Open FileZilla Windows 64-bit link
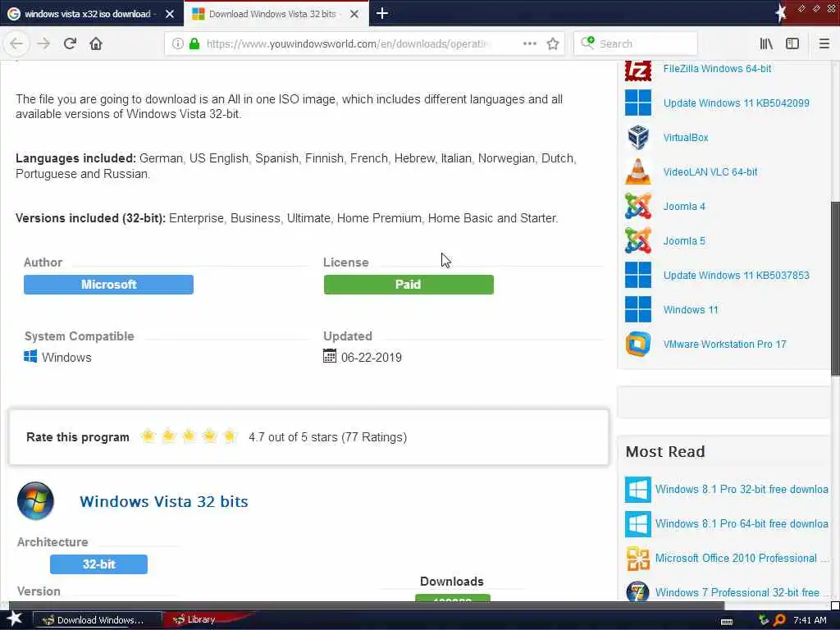The image size is (840, 630). (717, 69)
